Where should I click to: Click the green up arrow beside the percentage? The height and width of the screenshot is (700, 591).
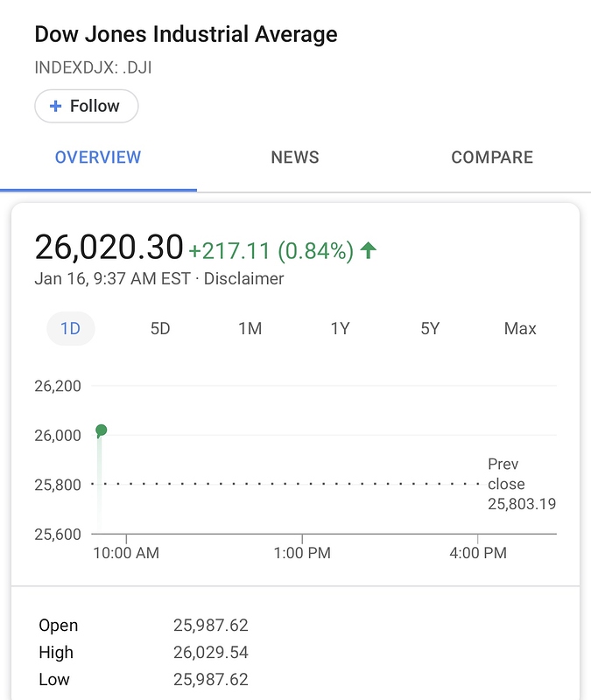369,251
